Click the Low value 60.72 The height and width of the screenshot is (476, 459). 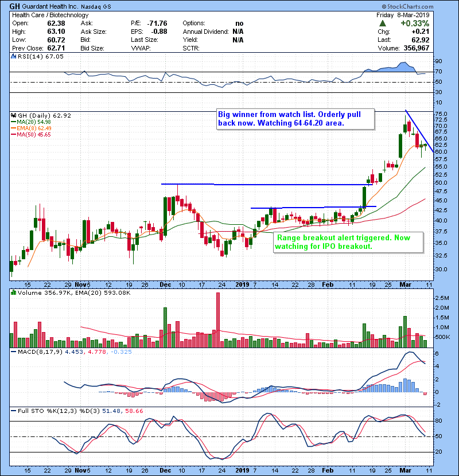pyautogui.click(x=56, y=40)
